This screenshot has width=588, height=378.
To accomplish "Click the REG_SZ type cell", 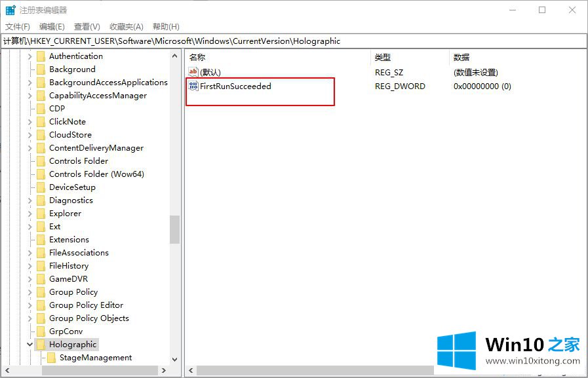I will (x=389, y=72).
